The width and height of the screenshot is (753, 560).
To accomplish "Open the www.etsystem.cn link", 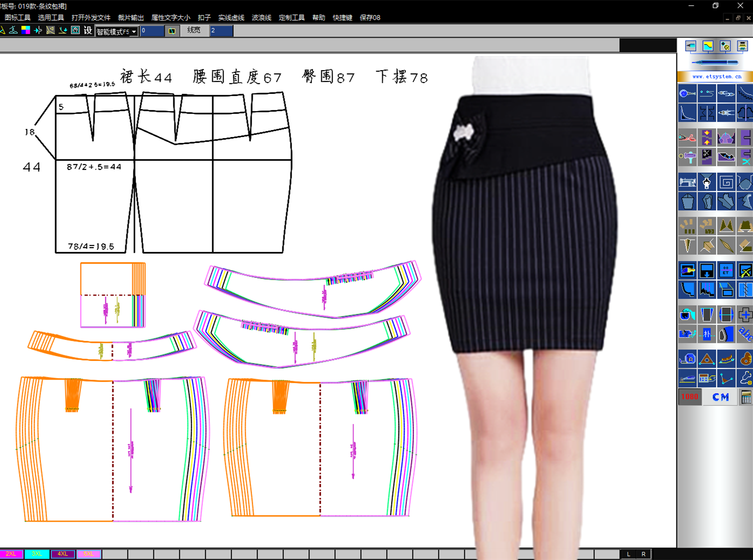I will coord(716,77).
